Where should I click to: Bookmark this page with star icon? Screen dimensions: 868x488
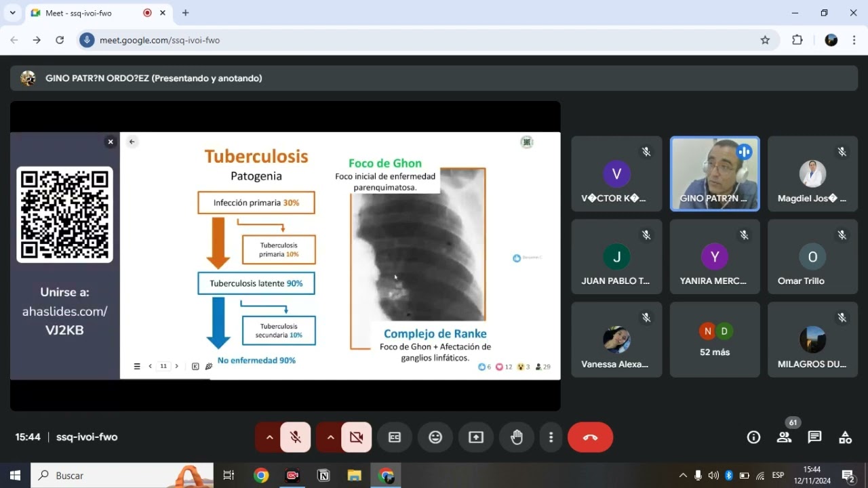tap(765, 40)
